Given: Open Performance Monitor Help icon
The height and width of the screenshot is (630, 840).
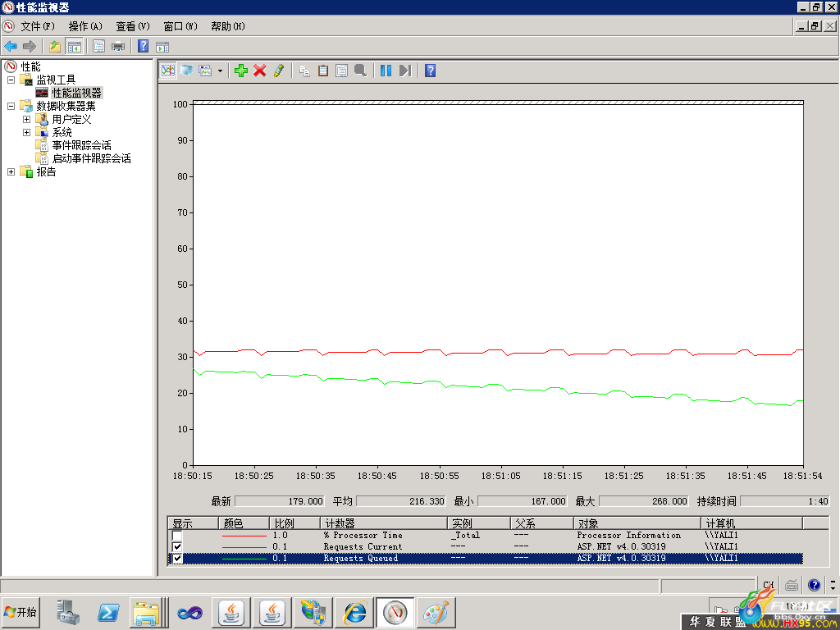Looking at the screenshot, I should click(x=430, y=71).
